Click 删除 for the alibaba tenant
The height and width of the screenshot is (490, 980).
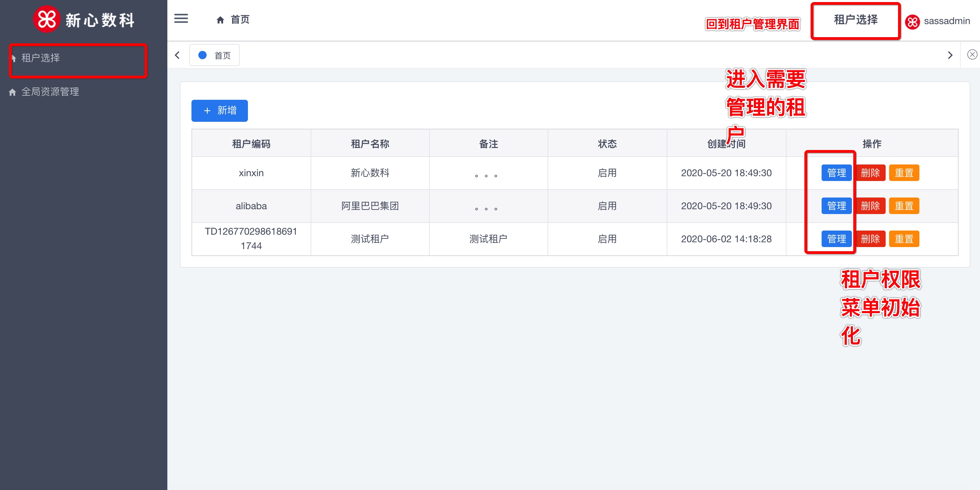point(870,206)
